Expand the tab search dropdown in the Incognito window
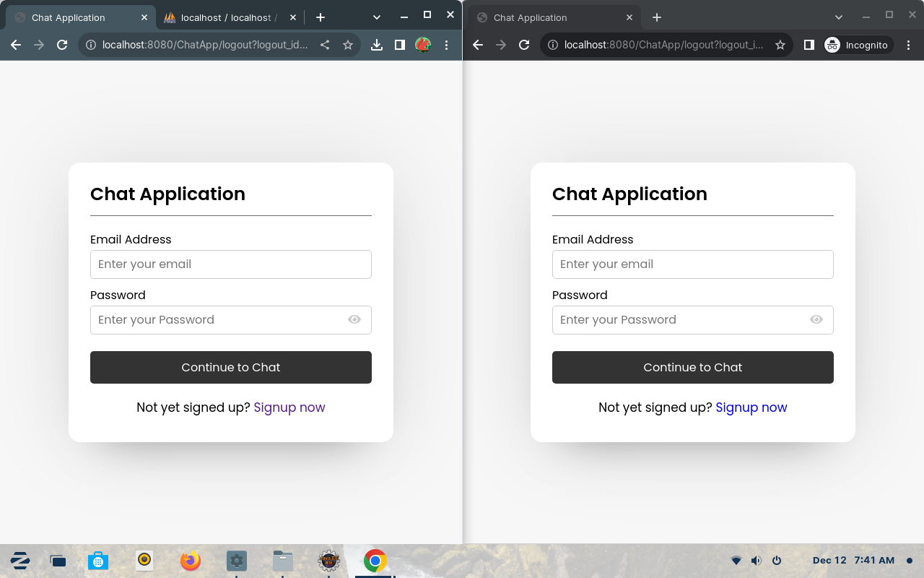Image resolution: width=924 pixels, height=578 pixels. click(x=839, y=17)
